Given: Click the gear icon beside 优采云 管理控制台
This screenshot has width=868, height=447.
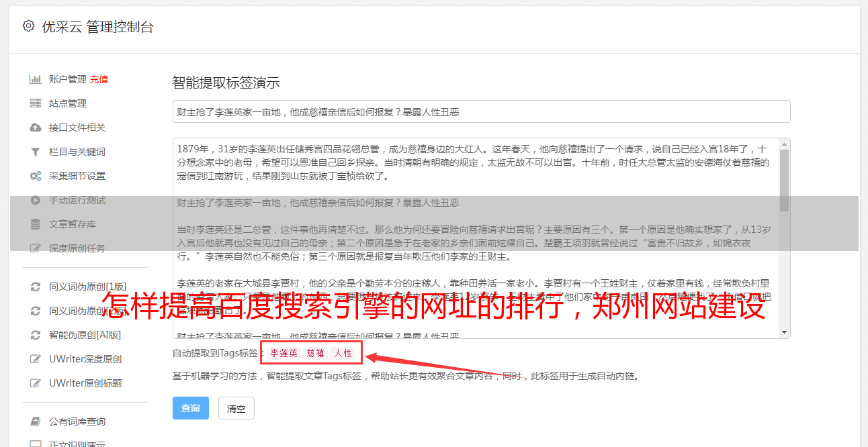Looking at the screenshot, I should click(x=28, y=26).
